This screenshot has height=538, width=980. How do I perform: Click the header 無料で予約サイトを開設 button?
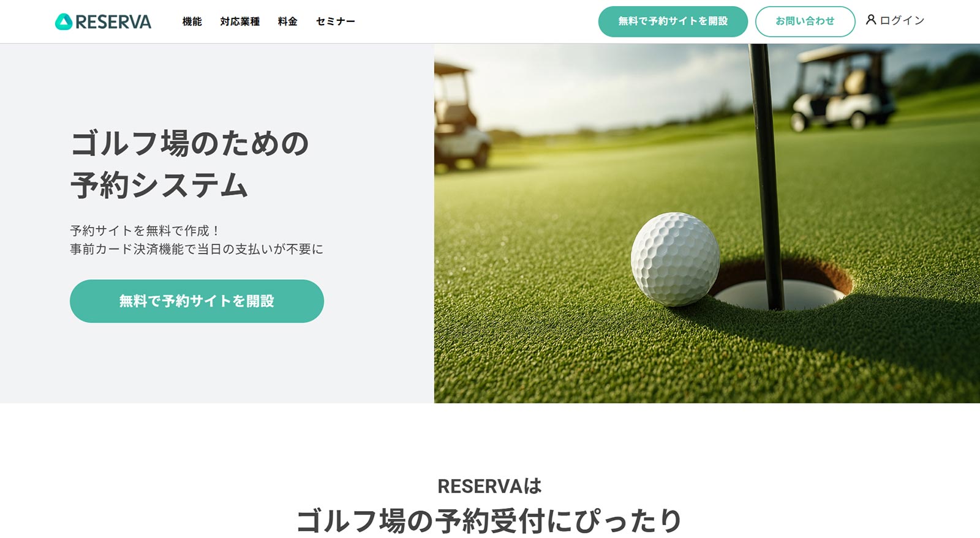(673, 21)
